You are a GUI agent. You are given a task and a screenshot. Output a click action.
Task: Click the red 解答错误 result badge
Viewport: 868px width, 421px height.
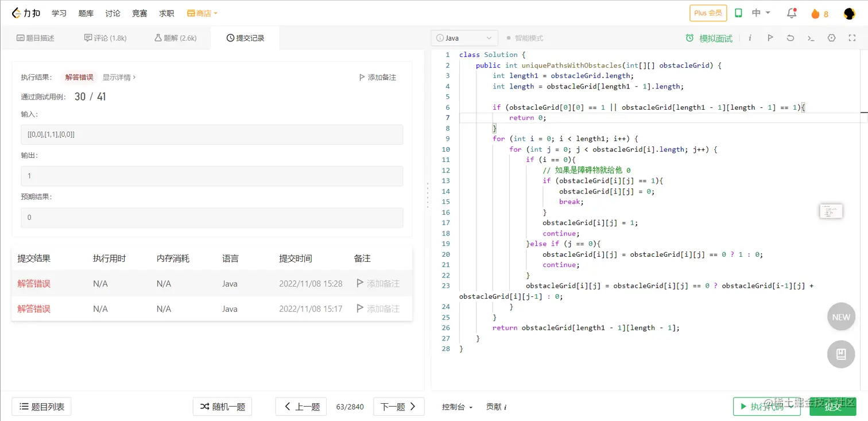[79, 77]
